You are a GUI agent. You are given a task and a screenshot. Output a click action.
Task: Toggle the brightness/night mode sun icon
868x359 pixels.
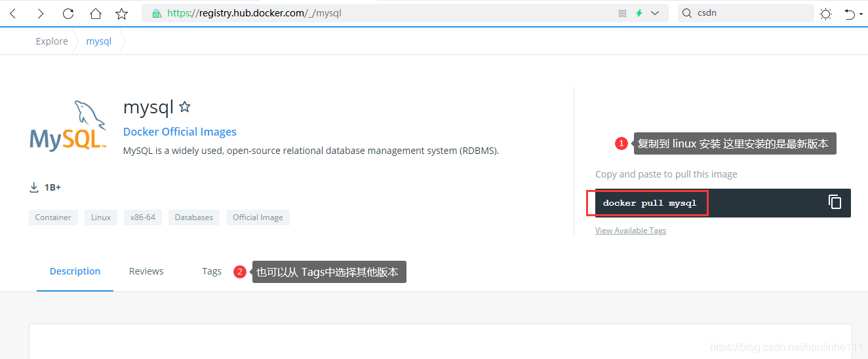[825, 14]
